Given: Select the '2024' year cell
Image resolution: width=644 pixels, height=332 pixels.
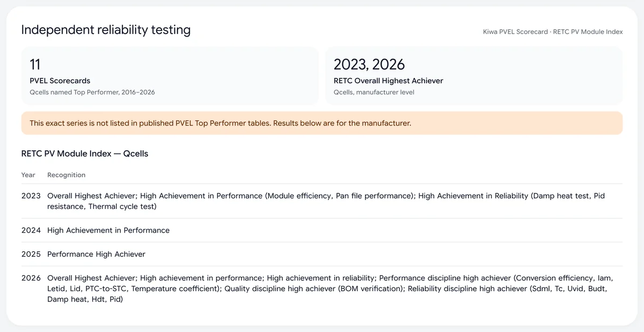Looking at the screenshot, I should (31, 230).
